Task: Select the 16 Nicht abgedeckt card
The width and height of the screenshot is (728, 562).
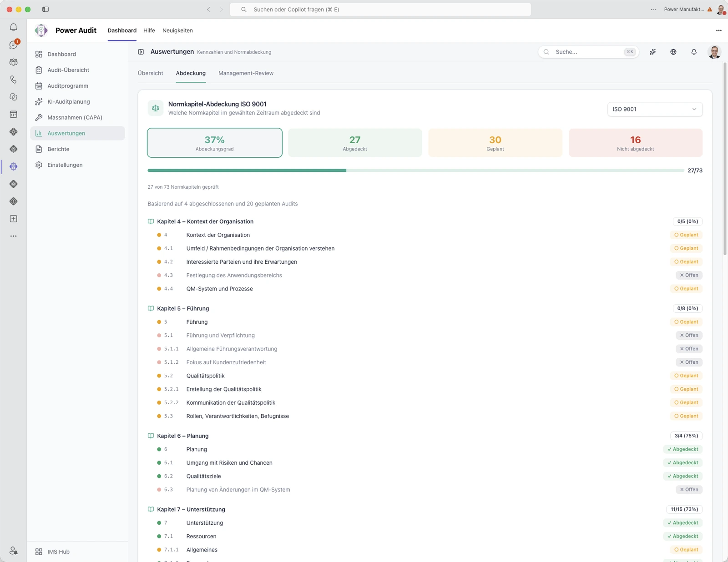Action: (635, 143)
